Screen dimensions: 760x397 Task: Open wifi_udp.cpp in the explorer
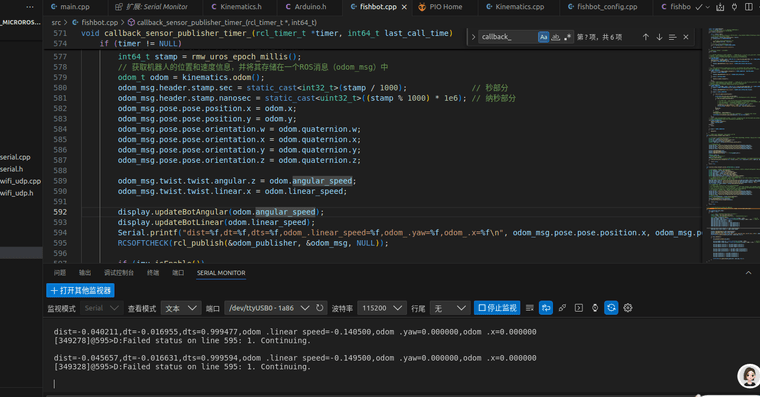coord(20,181)
